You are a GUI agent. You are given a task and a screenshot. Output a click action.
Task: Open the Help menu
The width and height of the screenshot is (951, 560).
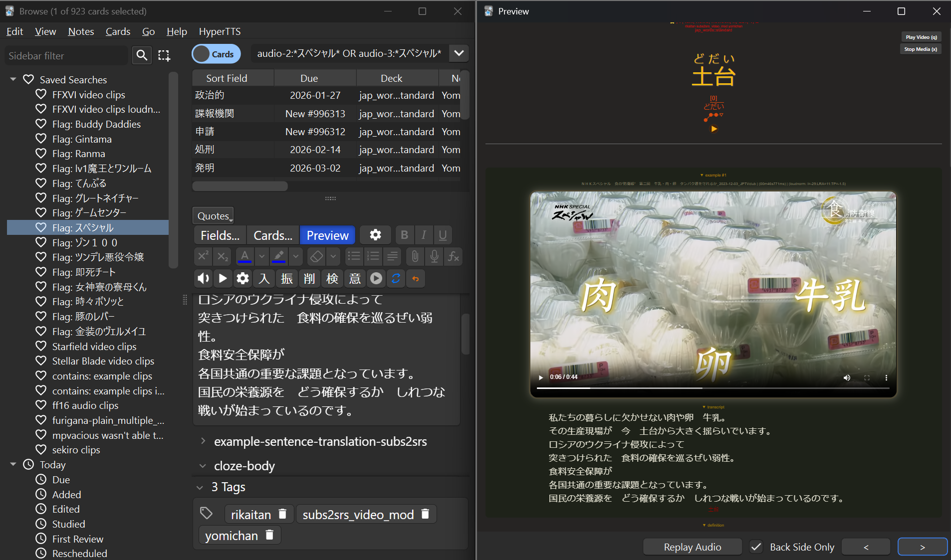coord(177,31)
